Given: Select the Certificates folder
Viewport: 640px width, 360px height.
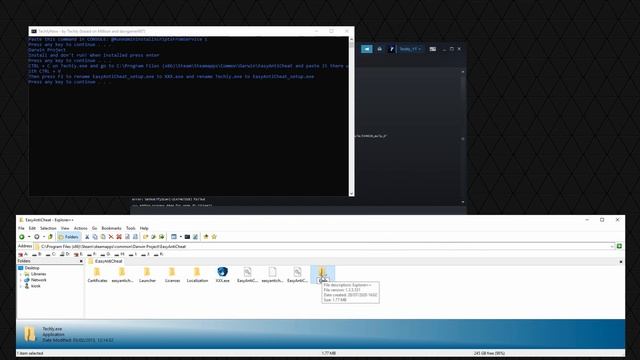Looking at the screenshot, I should click(97, 275).
